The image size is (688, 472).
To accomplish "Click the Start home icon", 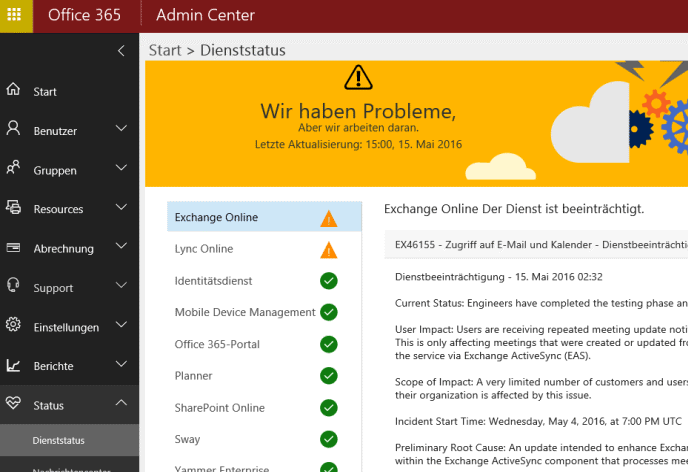I will 13,89.
